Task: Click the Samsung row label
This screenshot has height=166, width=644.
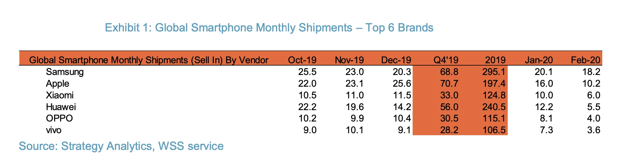Action: 65,72
